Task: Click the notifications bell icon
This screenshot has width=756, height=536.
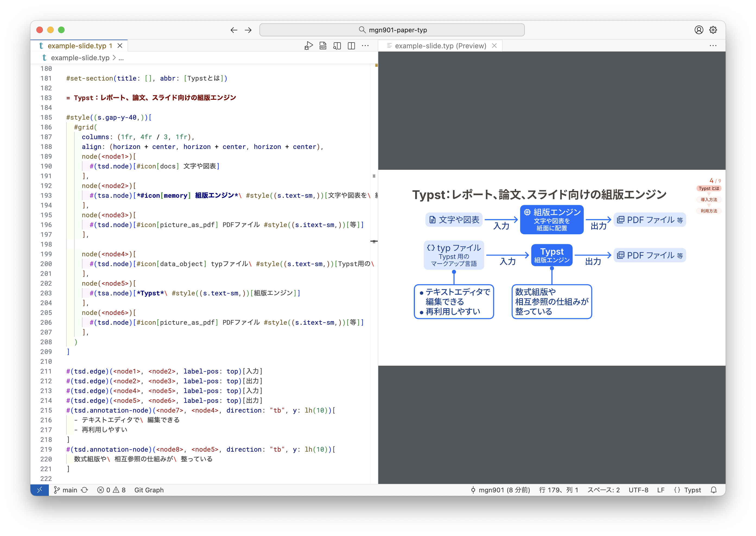Action: [x=714, y=490]
